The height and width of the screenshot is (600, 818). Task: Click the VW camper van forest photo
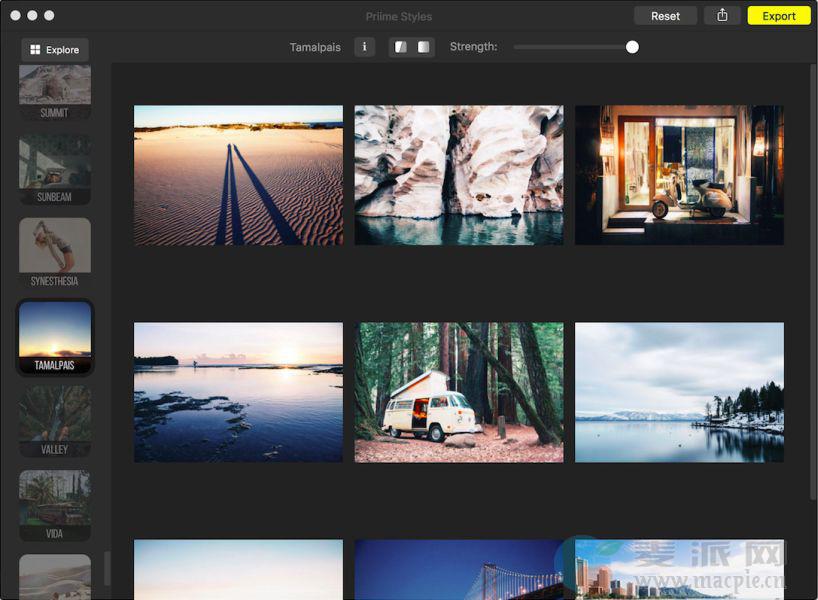coord(459,392)
